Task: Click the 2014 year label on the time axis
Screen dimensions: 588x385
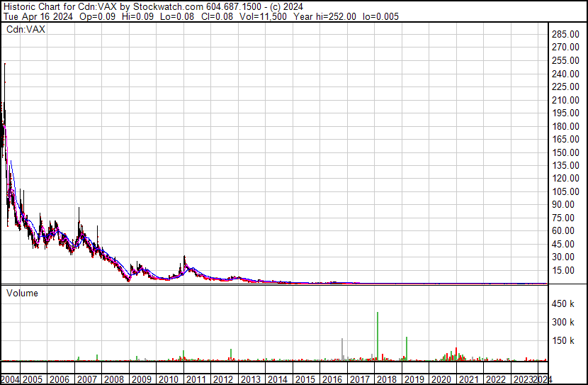Action: coord(278,379)
